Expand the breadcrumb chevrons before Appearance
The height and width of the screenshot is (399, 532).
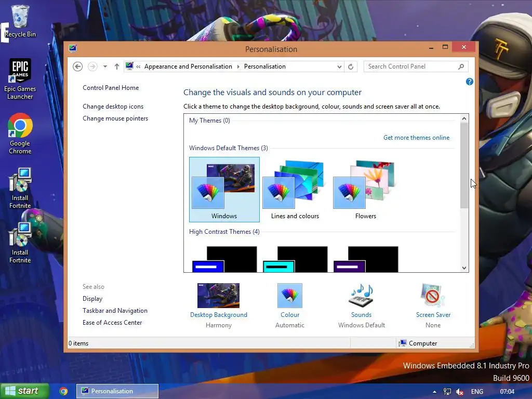pyautogui.click(x=138, y=66)
